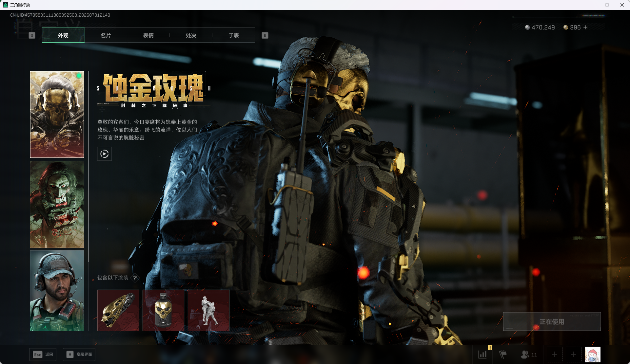Open the friends list icon showing 11
The image size is (630, 364).
(528, 355)
